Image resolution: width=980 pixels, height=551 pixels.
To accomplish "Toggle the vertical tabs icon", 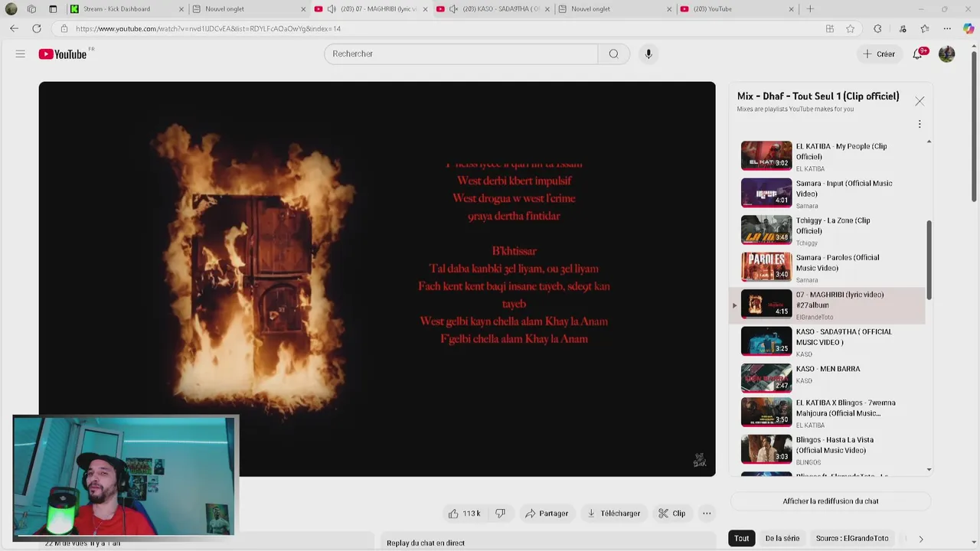I will coord(53,9).
